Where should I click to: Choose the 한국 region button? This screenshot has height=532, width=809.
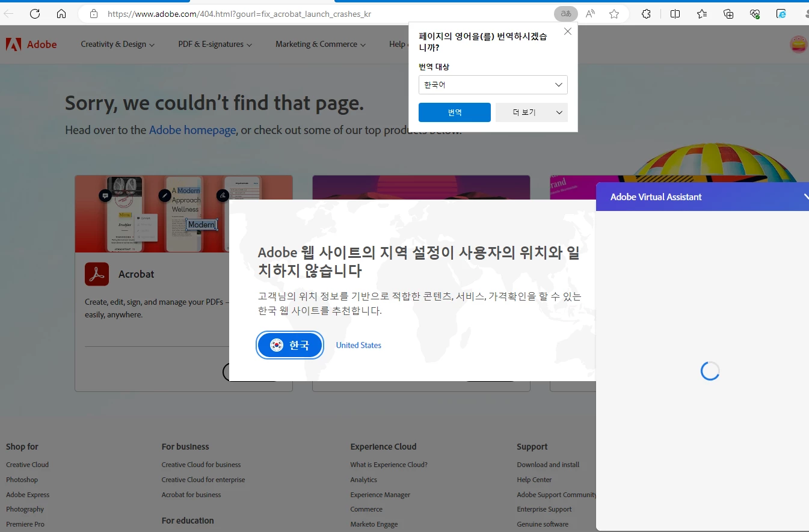coord(290,345)
